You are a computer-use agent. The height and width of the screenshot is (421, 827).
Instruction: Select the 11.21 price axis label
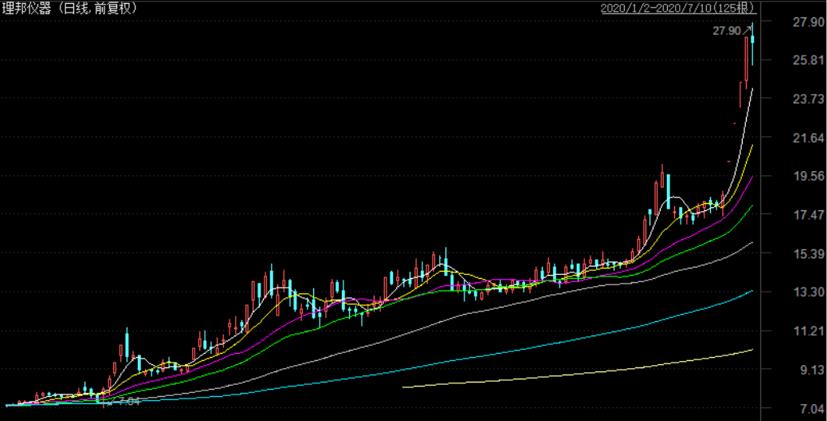(x=808, y=331)
